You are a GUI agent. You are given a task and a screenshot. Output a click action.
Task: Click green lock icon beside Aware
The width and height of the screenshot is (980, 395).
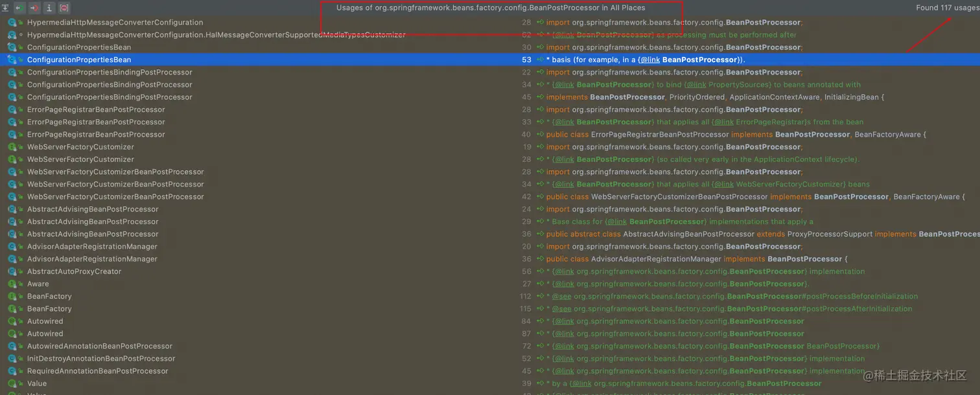click(x=21, y=284)
